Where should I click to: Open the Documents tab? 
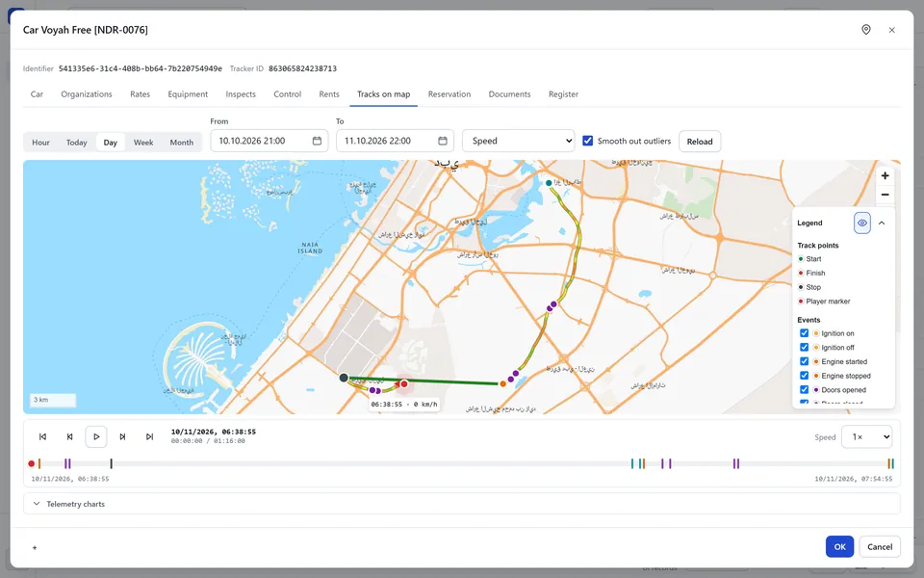[x=510, y=94]
